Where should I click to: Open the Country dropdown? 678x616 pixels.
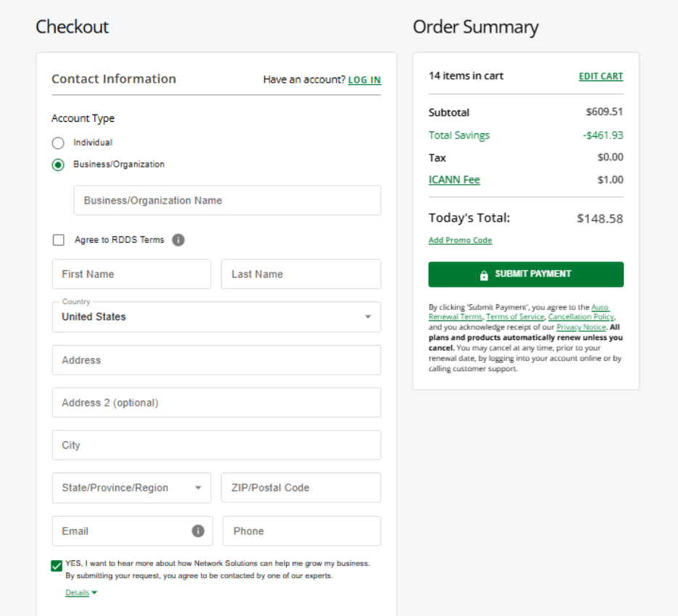(x=216, y=317)
